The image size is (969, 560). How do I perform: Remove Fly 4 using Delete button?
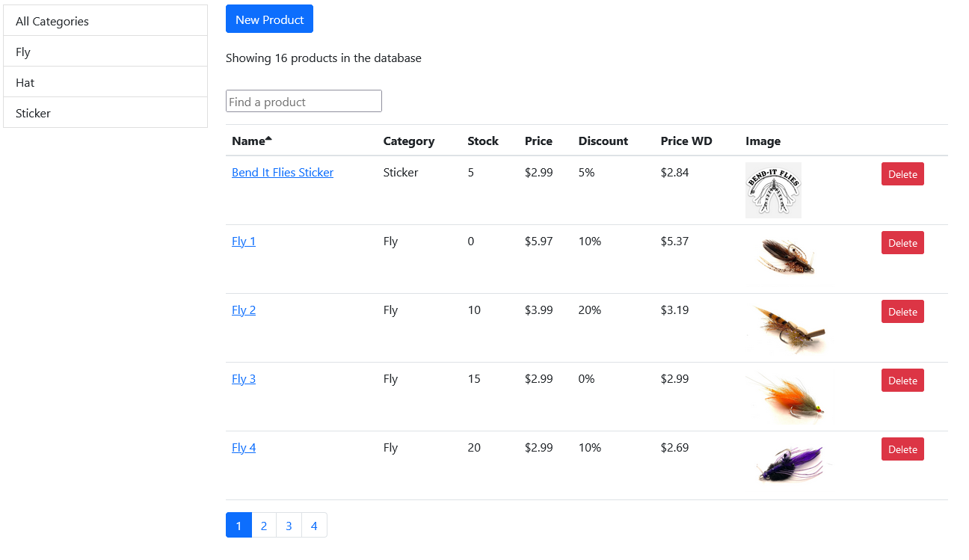[x=902, y=449]
